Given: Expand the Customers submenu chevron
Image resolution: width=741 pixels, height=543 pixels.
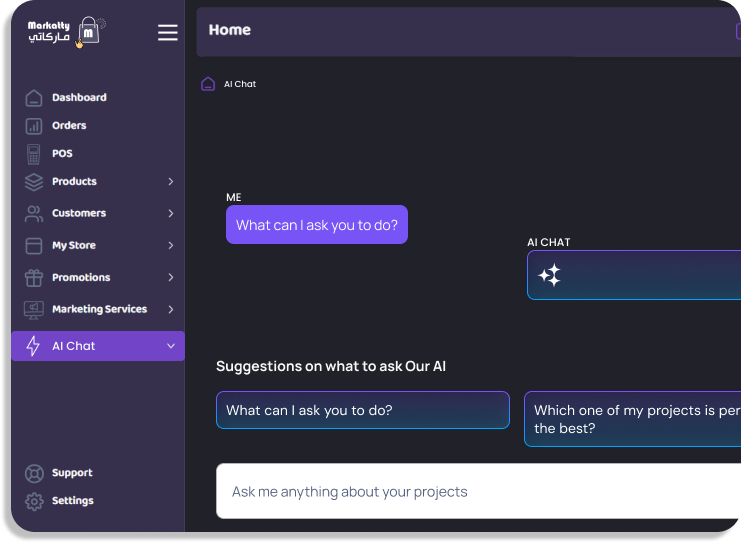Looking at the screenshot, I should (171, 214).
